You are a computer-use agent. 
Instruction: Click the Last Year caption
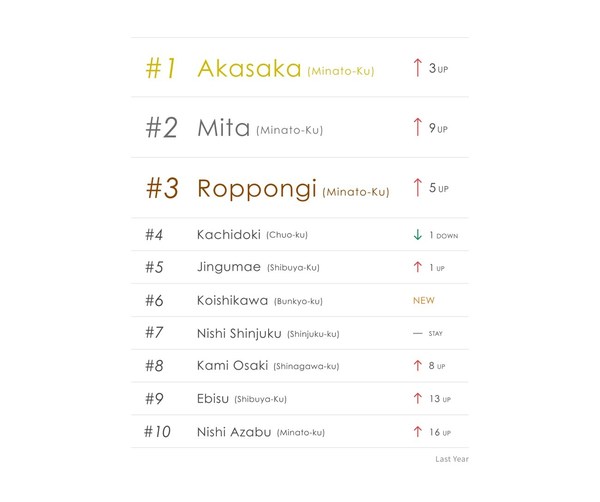(x=451, y=460)
